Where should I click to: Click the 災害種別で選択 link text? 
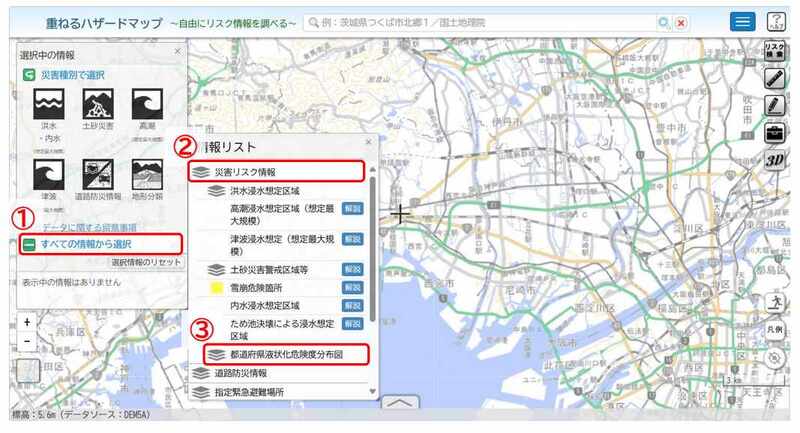(72, 75)
